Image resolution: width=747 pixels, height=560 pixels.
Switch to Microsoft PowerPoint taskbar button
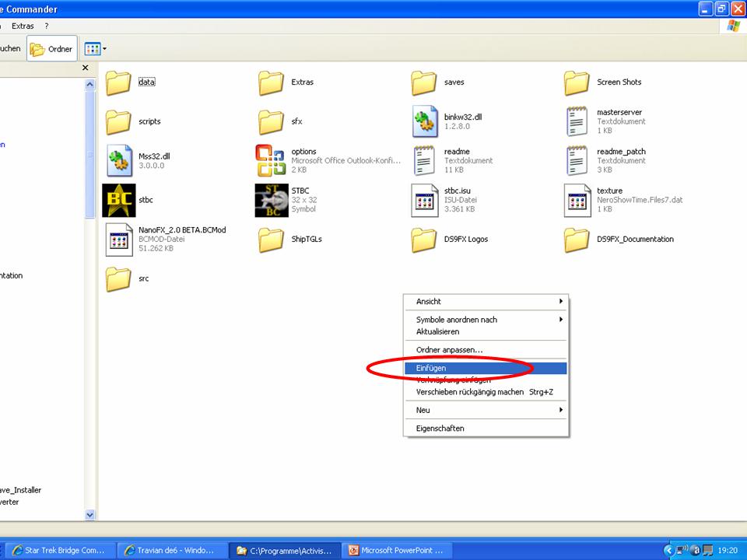click(395, 550)
